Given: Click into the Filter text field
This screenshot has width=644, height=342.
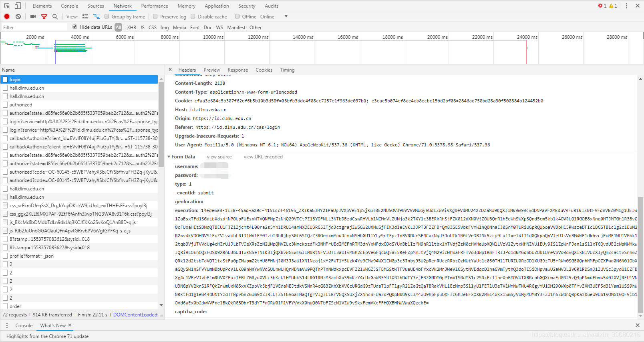Looking at the screenshot, I should pyautogui.click(x=34, y=27).
